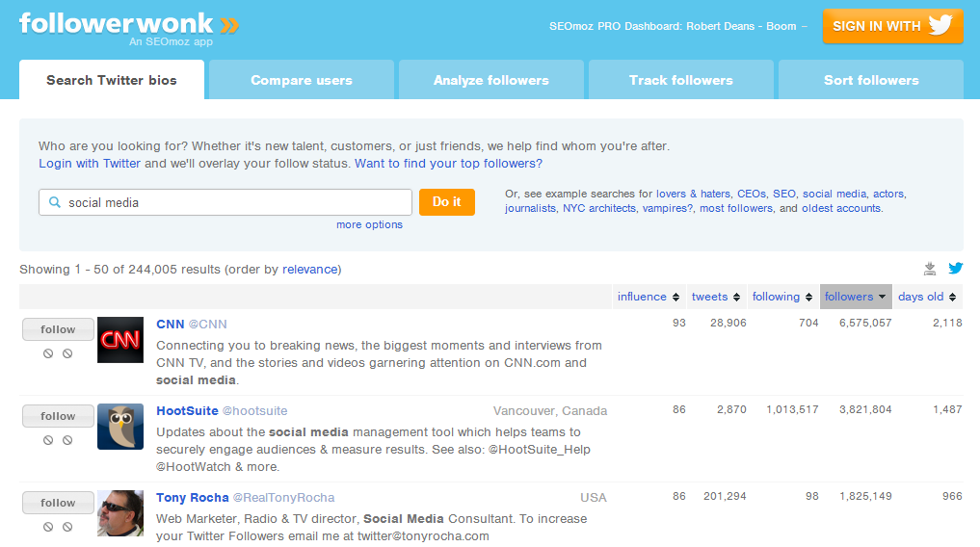Click the followerwonk logo
Viewport: 980px width, 547px height.
pos(129,26)
